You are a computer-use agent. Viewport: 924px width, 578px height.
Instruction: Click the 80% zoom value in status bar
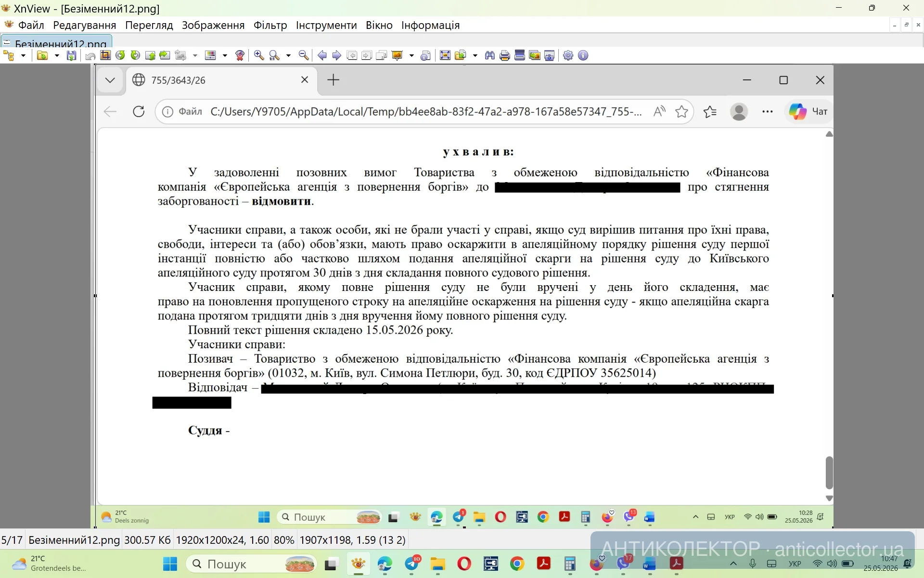tap(284, 540)
